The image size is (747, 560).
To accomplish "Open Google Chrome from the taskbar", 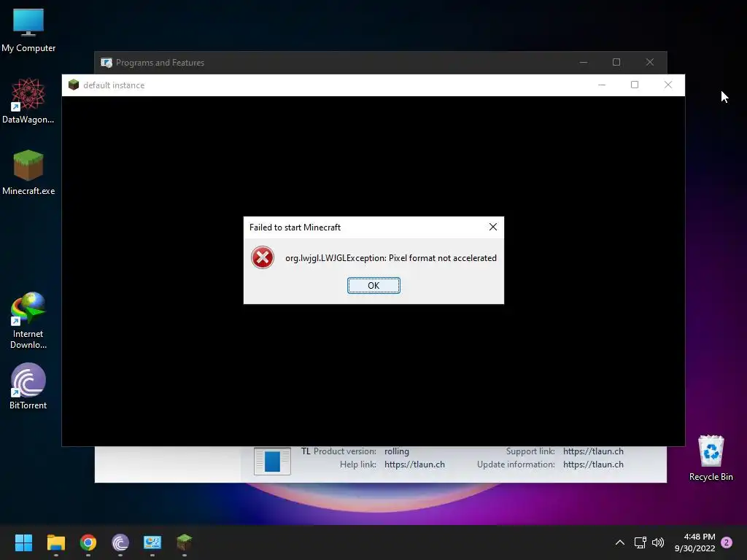I will point(88,542).
